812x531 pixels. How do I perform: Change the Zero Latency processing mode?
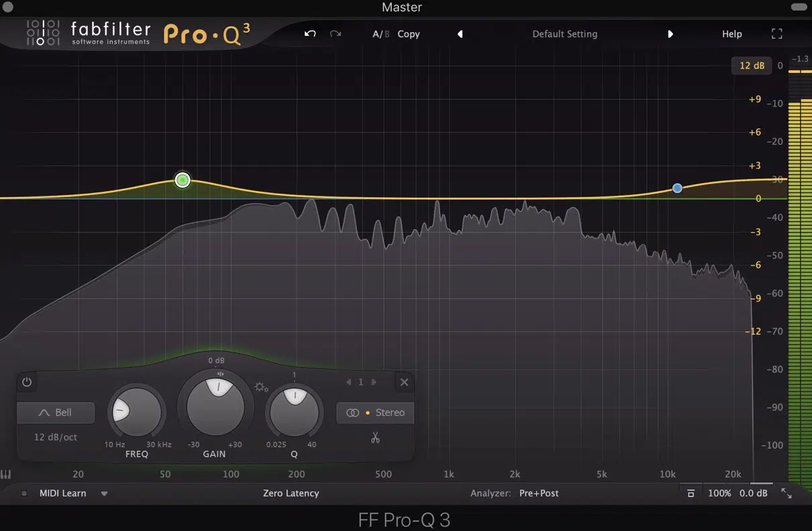click(x=291, y=493)
